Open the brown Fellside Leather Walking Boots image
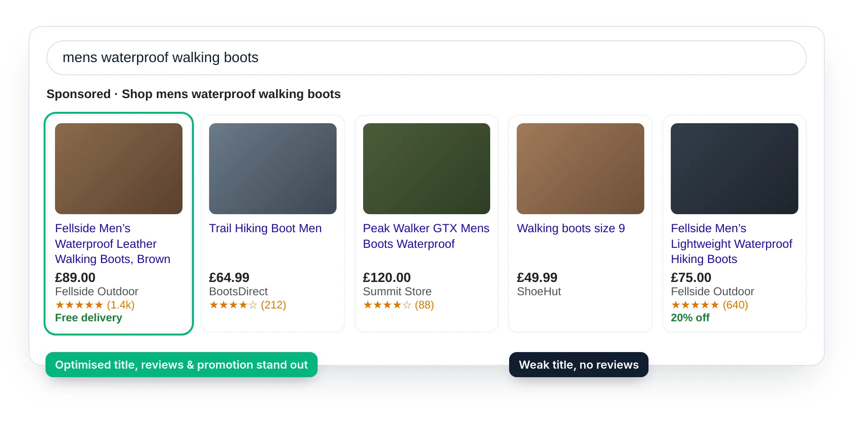The width and height of the screenshot is (868, 426). pyautogui.click(x=119, y=169)
